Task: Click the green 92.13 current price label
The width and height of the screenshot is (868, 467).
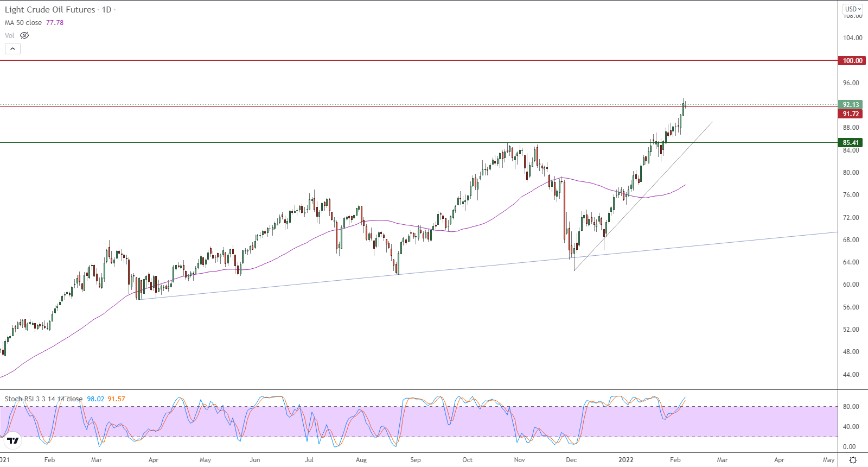Action: [x=851, y=105]
